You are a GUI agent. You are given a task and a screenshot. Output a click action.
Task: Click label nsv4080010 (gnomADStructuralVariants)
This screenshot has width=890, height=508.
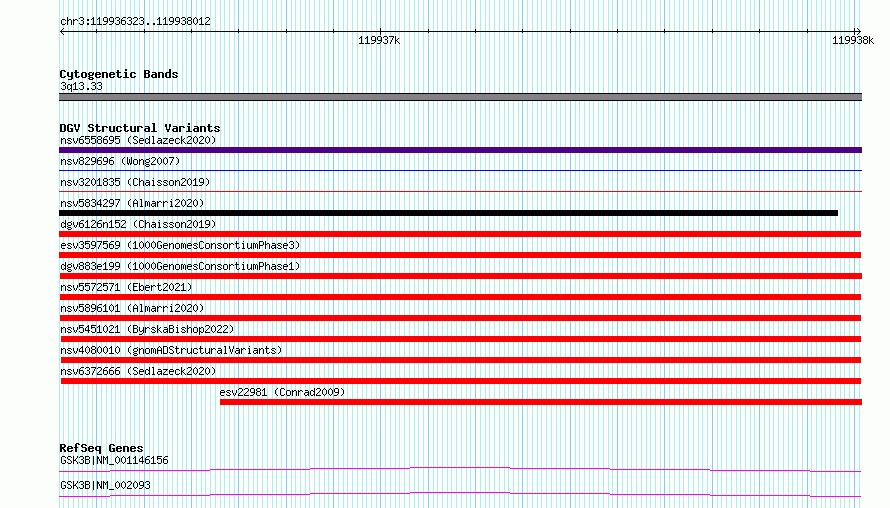click(171, 350)
